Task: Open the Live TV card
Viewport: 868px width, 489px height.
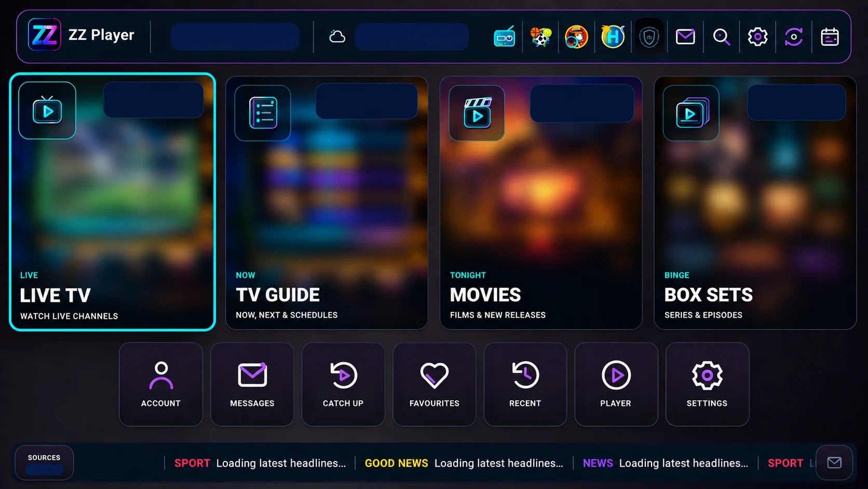Action: [x=112, y=202]
